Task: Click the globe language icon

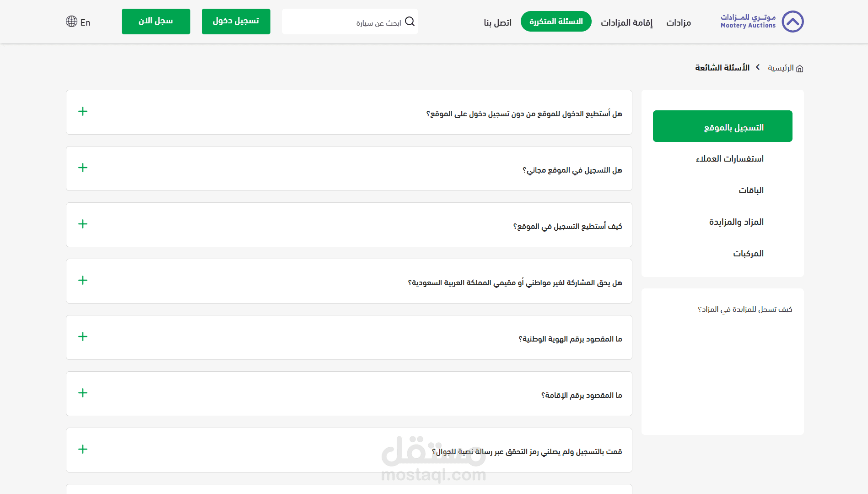Action: [x=71, y=22]
